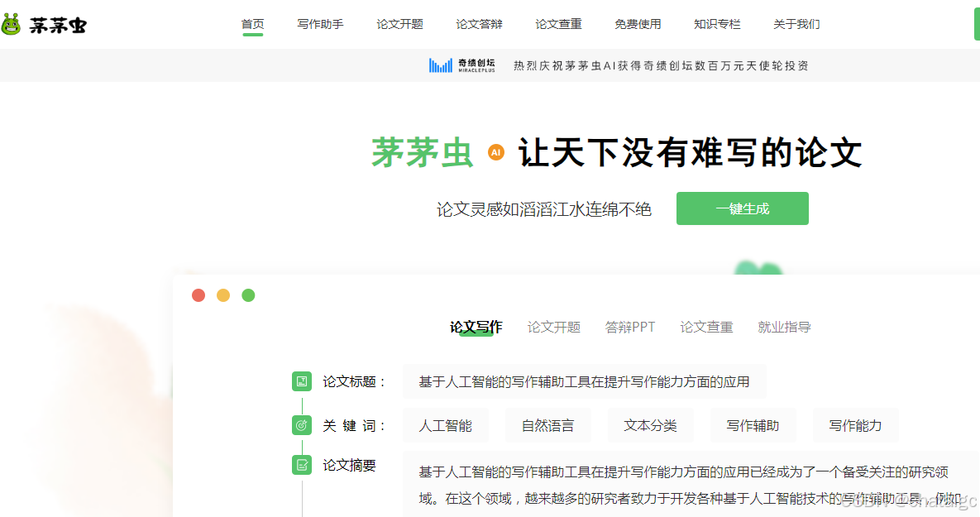Select the 写作能力 keyword tag
The height and width of the screenshot is (517, 980).
point(856,426)
